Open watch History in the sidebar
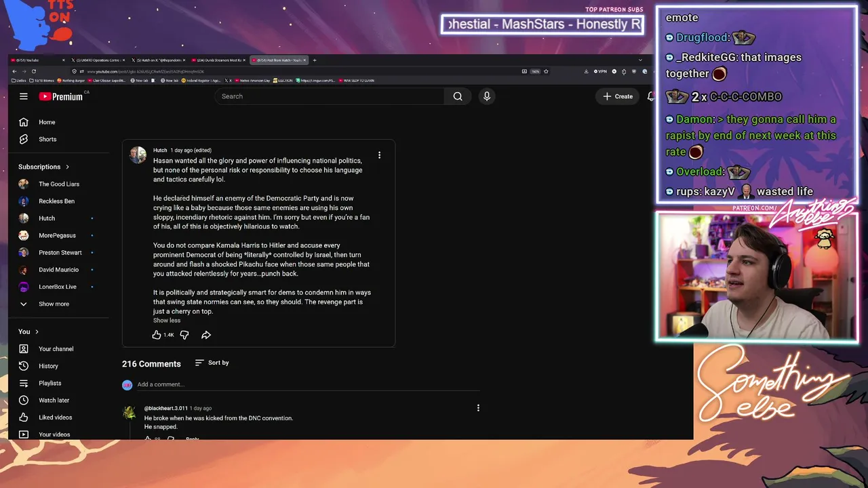Viewport: 868px width, 488px height. click(48, 366)
